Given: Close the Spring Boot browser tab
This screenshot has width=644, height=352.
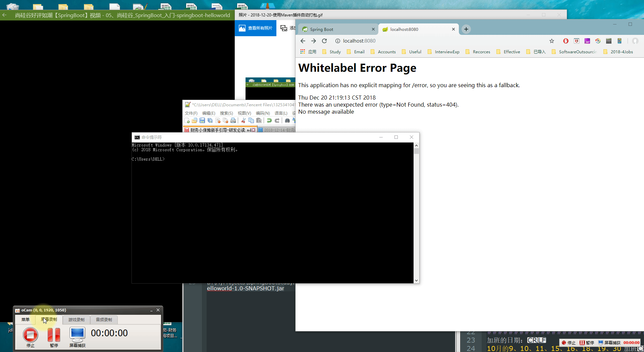Looking at the screenshot, I should (373, 29).
